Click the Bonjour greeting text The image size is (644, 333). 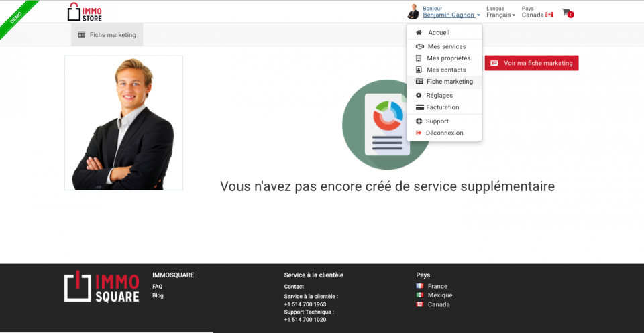433,9
